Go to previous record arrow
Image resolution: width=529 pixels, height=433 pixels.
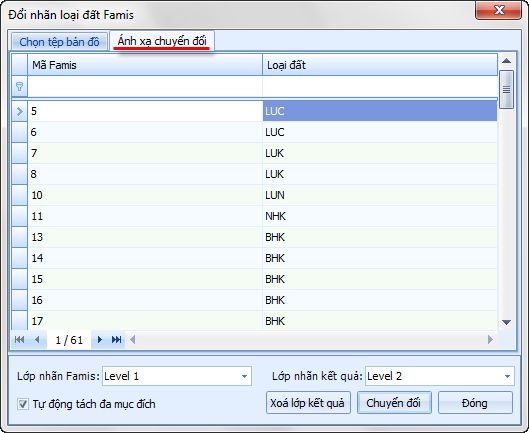37,340
